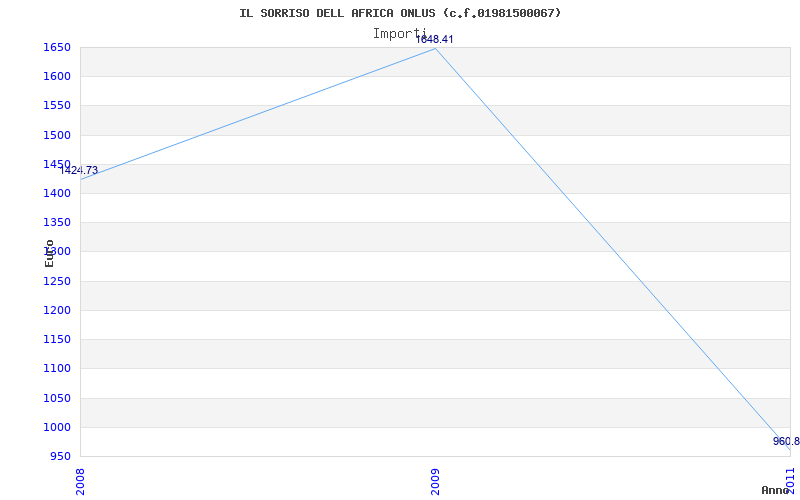Click the Importi subtitle
This screenshot has height=500, width=800.
click(400, 34)
